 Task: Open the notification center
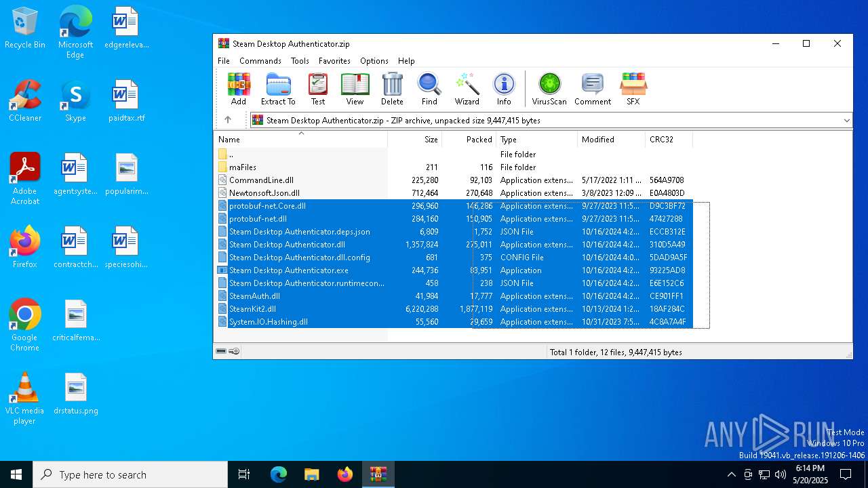click(846, 474)
